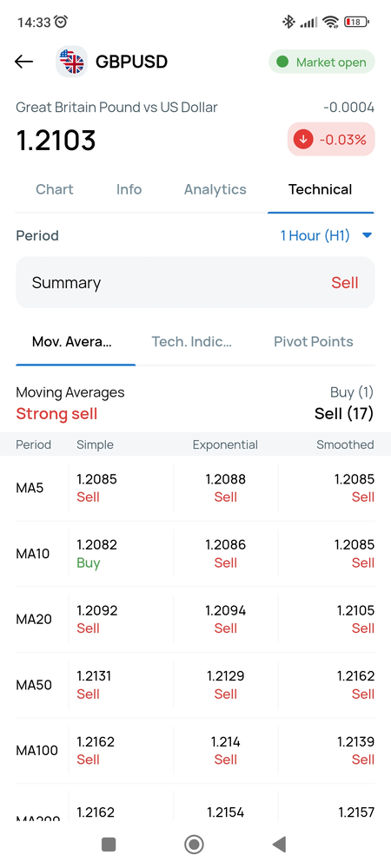Image resolution: width=391 pixels, height=868 pixels.
Task: Tap the Android recent apps square button
Action: pos(109,845)
